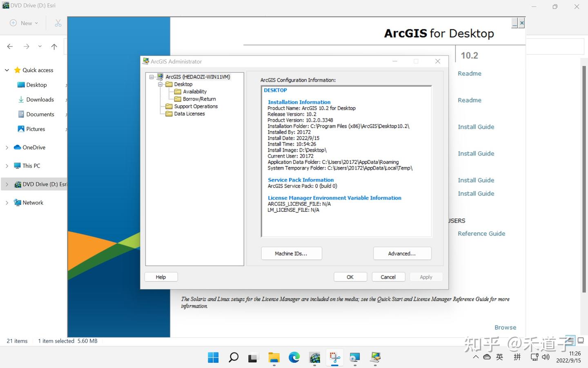Launch the ArcGIS Desktop globe icon on taskbar
This screenshot has width=588, height=368.
point(314,357)
